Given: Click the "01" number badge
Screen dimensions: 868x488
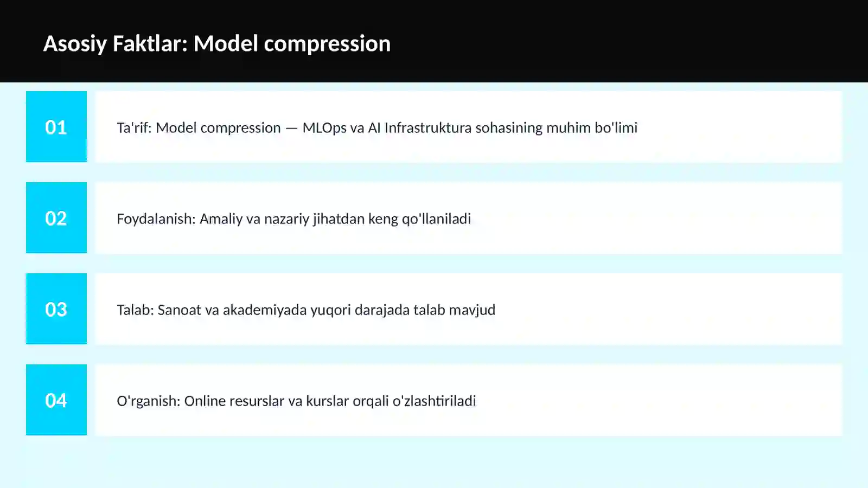Looking at the screenshot, I should 56,126.
